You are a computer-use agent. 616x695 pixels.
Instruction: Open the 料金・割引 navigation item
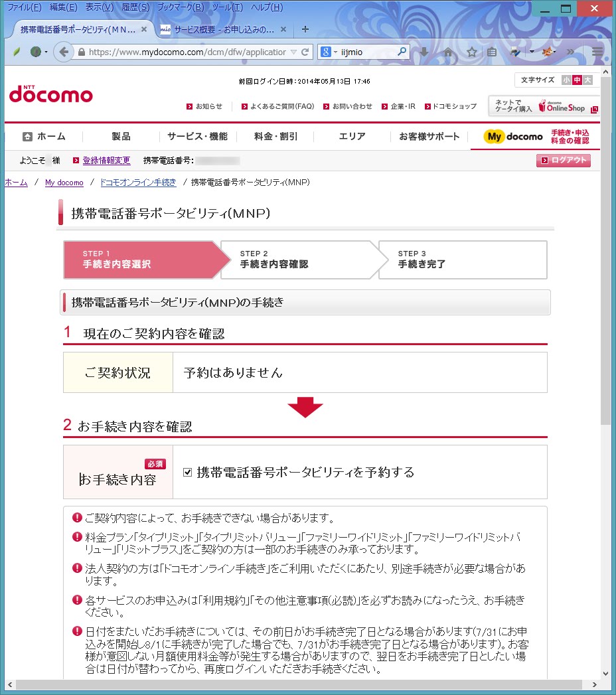pyautogui.click(x=275, y=137)
